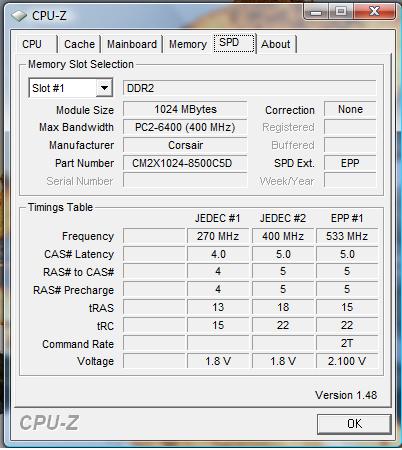Open the Slot #1 dropdown arrow
The height and width of the screenshot is (450, 402).
104,88
